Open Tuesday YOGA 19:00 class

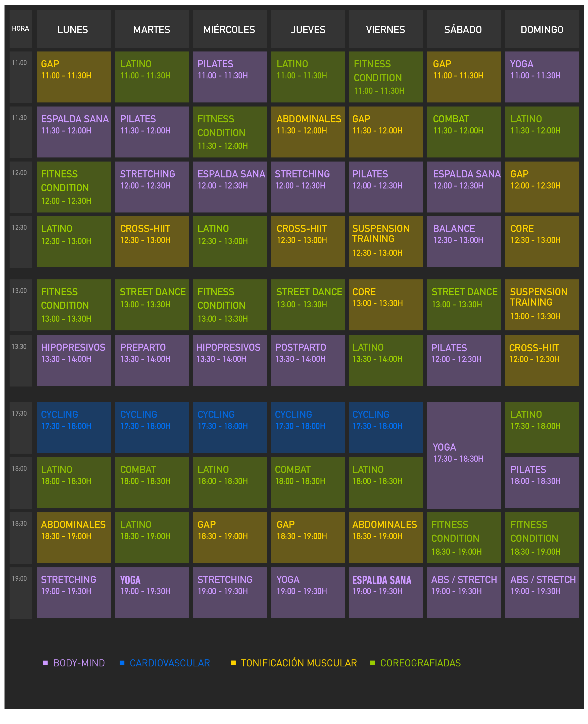[x=152, y=593]
